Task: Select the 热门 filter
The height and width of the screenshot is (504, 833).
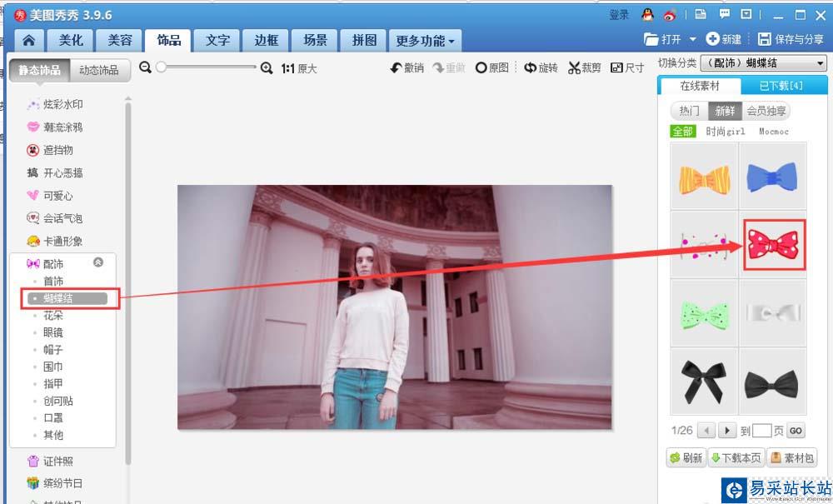Action: pos(690,111)
